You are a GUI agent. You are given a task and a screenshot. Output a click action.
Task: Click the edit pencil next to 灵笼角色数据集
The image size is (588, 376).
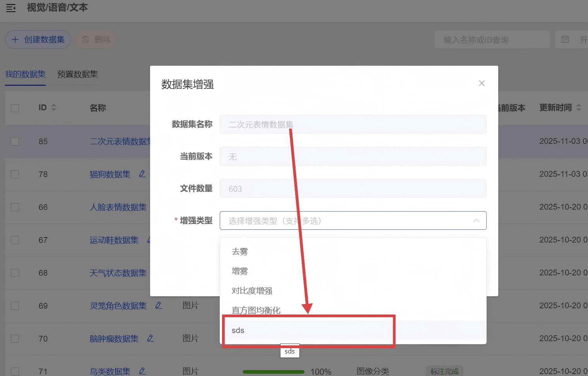click(159, 306)
